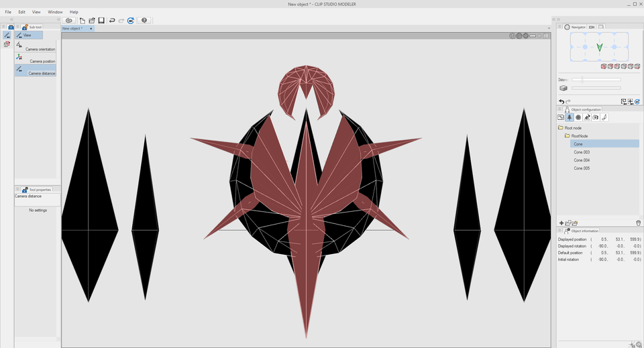This screenshot has width=644, height=348.
Task: Click the Navigator camera angle pad
Action: tap(599, 47)
